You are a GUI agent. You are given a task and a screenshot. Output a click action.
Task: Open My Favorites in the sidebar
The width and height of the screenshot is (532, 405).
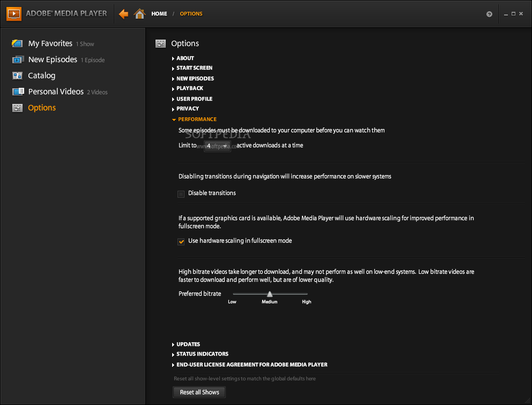tap(50, 43)
